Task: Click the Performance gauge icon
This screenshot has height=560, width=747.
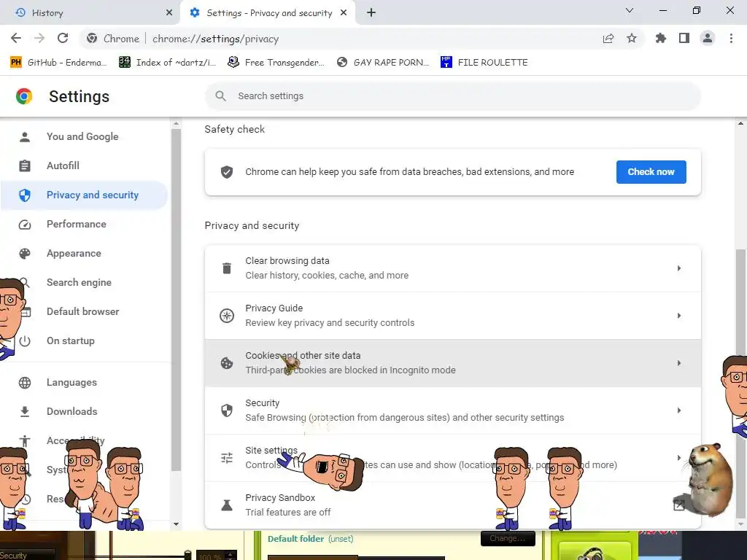Action: coord(25,225)
